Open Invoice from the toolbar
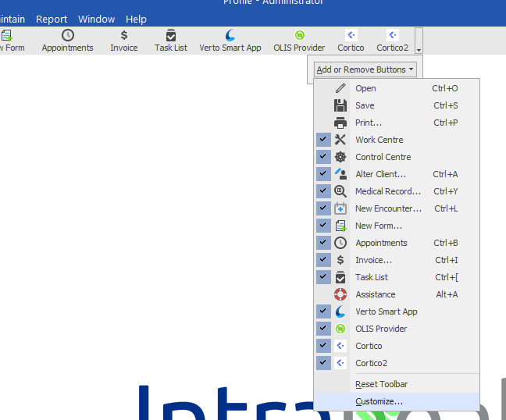This screenshot has height=420, width=506. (x=123, y=35)
